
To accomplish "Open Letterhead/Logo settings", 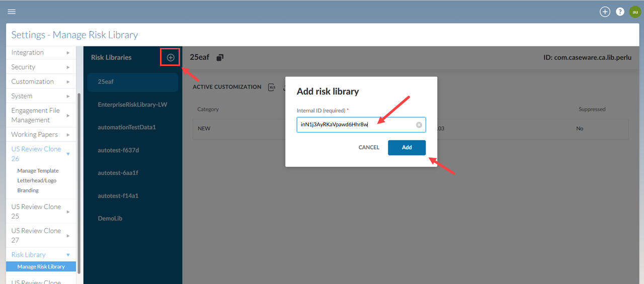I will [37, 180].
